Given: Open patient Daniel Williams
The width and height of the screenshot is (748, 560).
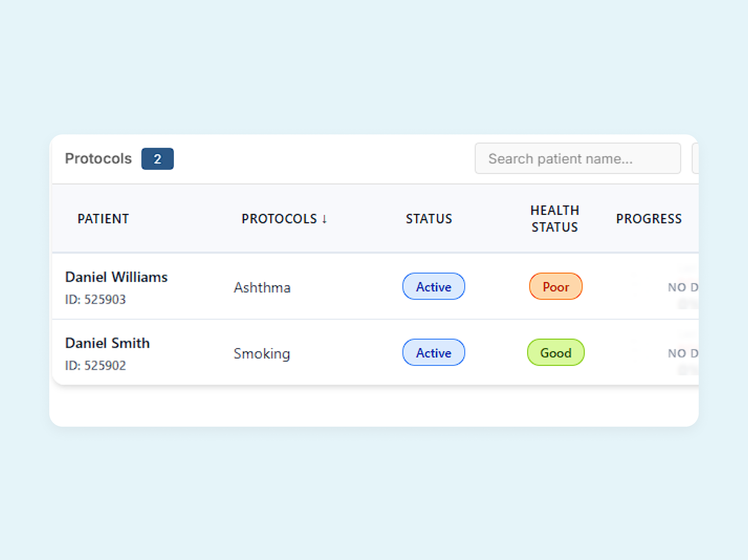Looking at the screenshot, I should pyautogui.click(x=116, y=277).
